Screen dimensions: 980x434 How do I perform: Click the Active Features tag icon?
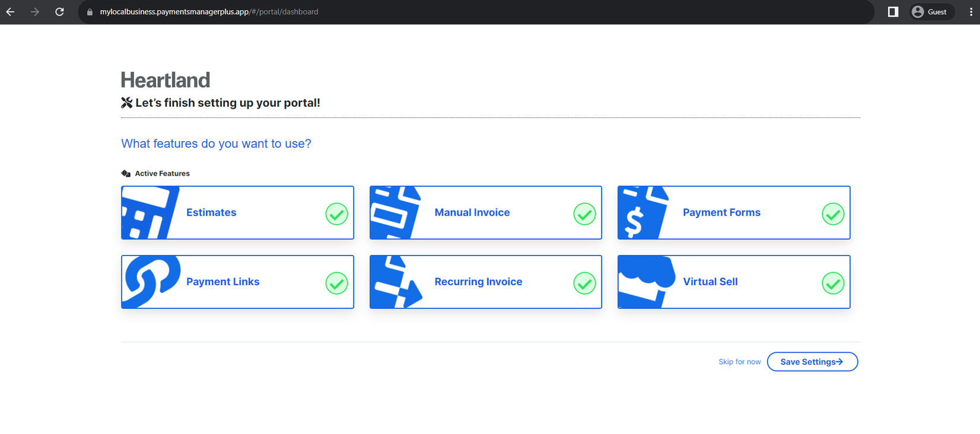[126, 174]
